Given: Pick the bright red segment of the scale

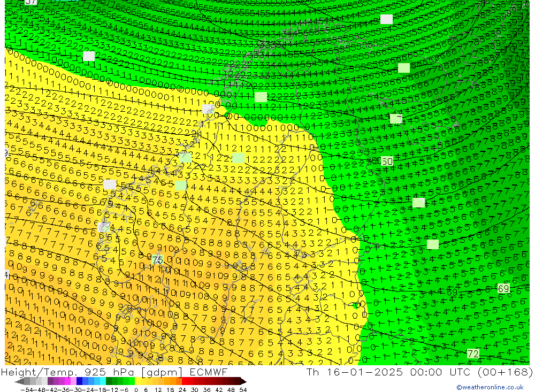Looking at the screenshot, I should (185, 381).
